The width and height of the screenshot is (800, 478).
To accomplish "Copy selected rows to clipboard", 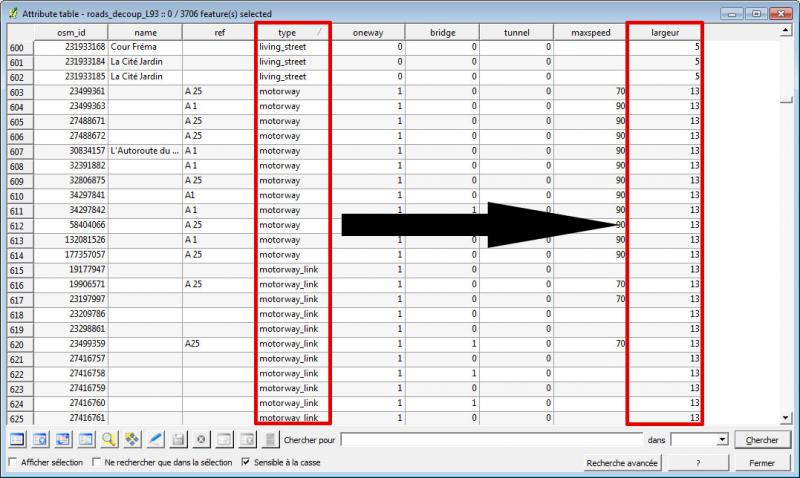I will [x=86, y=439].
